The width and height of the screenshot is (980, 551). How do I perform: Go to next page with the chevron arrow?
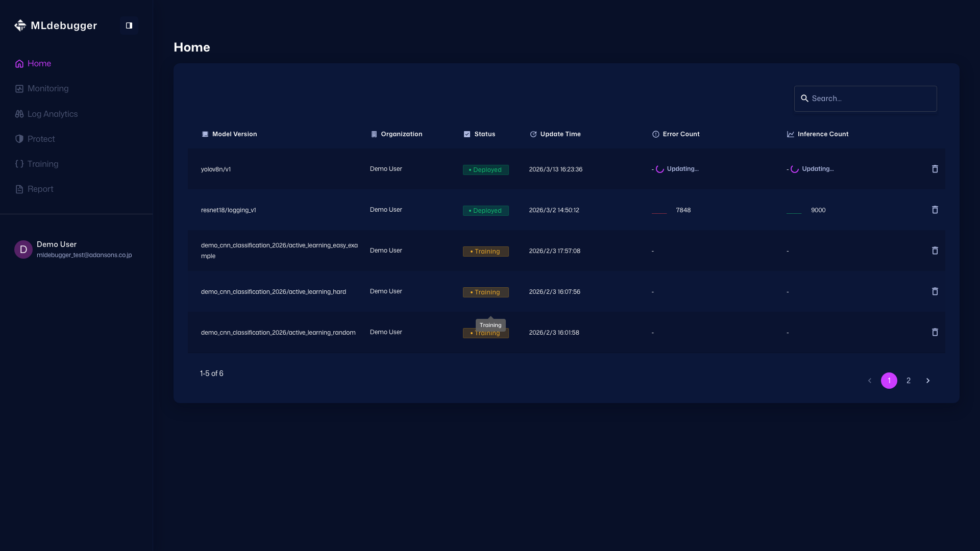click(x=927, y=381)
